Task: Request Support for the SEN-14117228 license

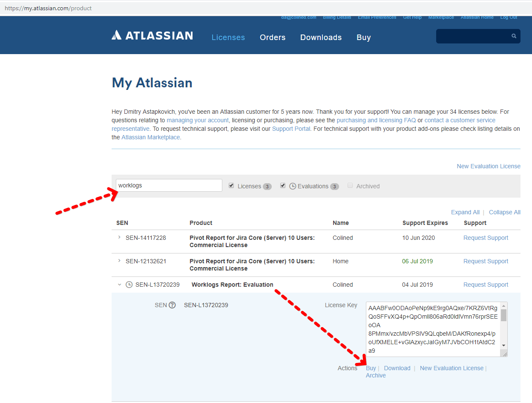Action: pos(486,238)
